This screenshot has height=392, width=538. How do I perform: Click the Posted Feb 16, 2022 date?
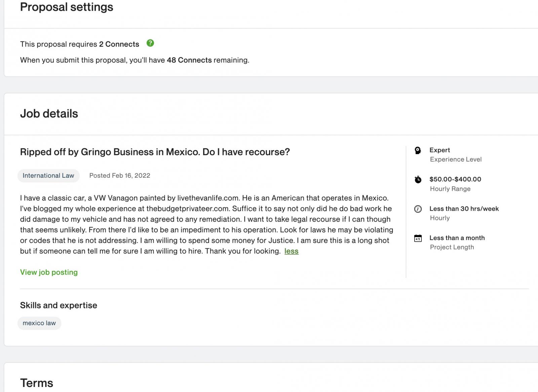120,176
